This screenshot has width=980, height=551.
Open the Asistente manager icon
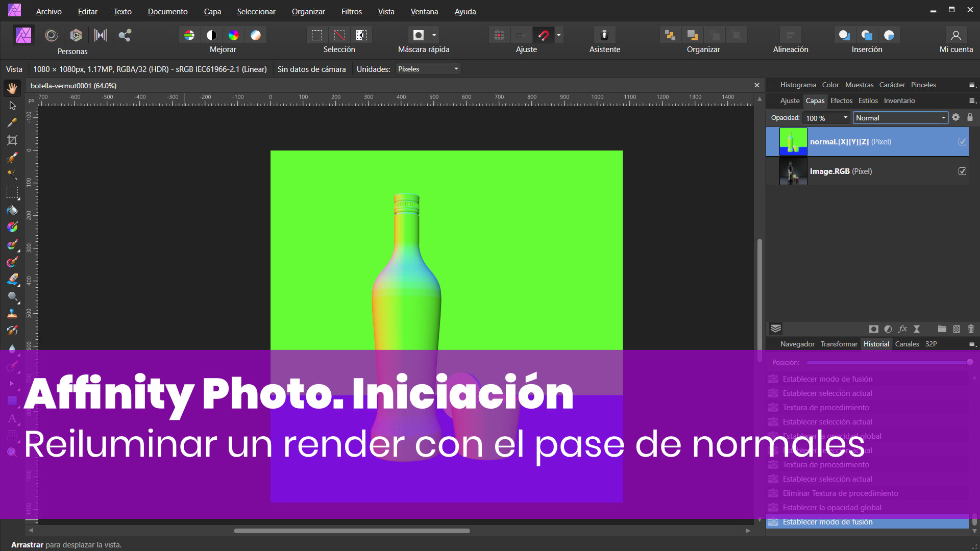[604, 35]
